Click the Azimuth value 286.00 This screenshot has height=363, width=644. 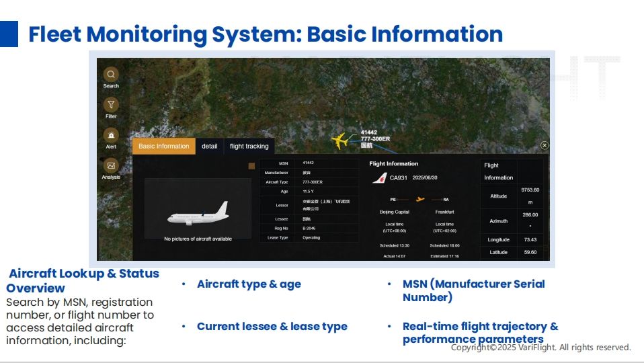coord(530,214)
